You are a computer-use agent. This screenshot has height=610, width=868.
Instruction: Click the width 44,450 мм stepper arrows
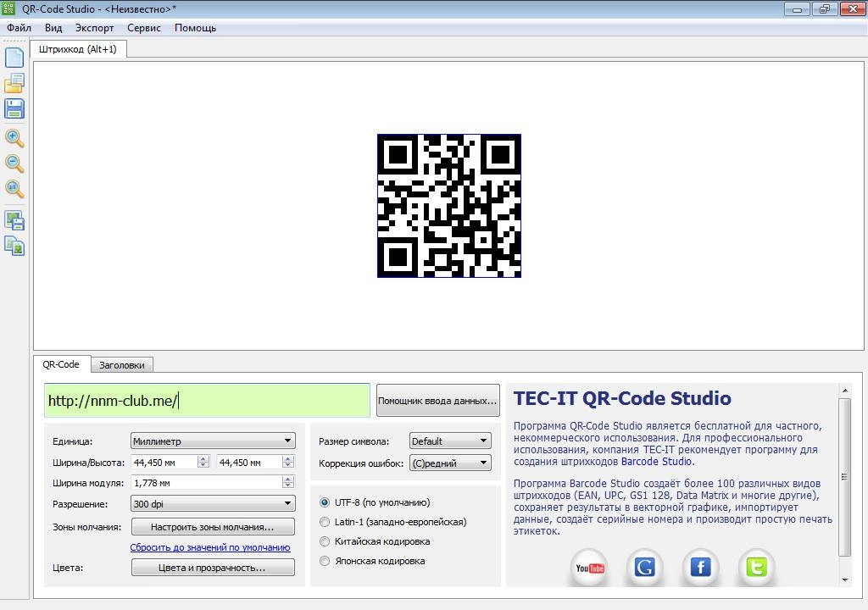(203, 463)
